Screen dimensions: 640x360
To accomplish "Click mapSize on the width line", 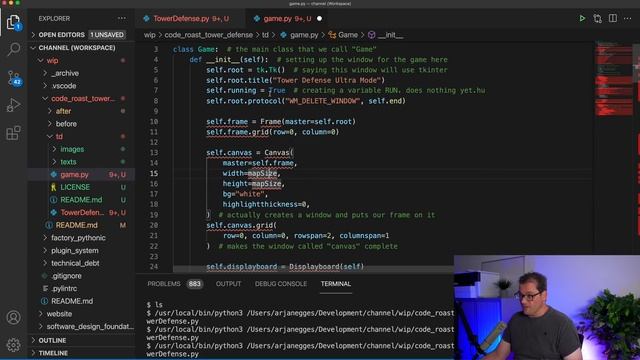I will (x=263, y=173).
